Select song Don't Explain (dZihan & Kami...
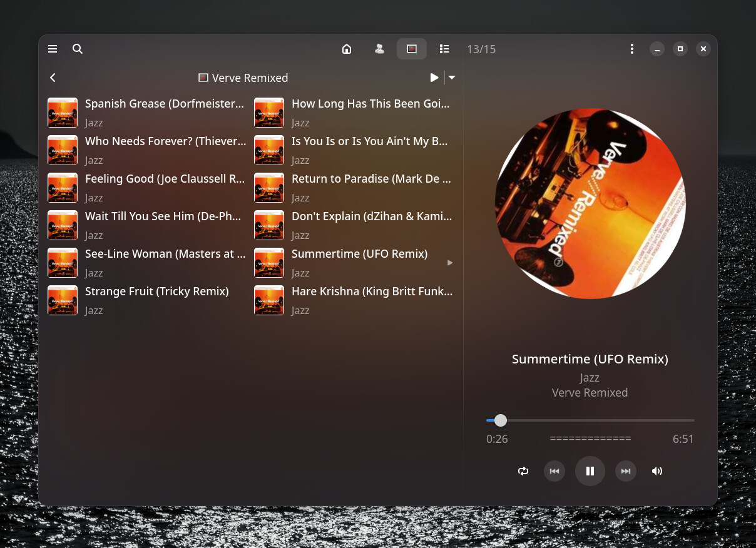 (x=354, y=225)
